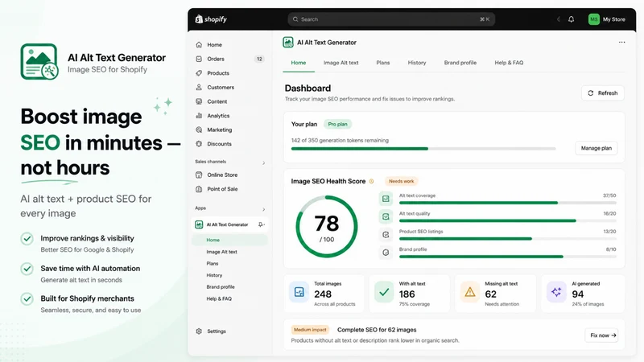
Task: Click the Manage plan button
Action: [597, 148]
